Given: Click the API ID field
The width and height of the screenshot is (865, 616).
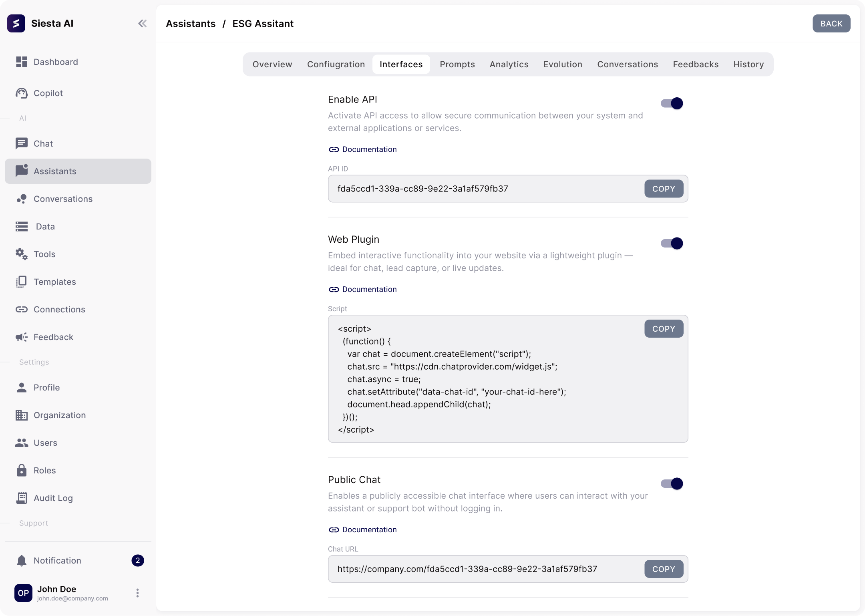Looking at the screenshot, I should 508,189.
